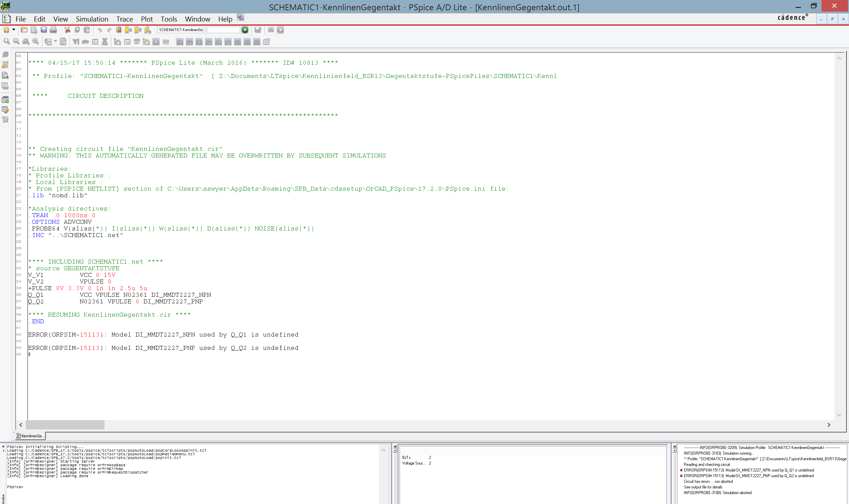Click the Print icon
The height and width of the screenshot is (504, 849).
[53, 30]
